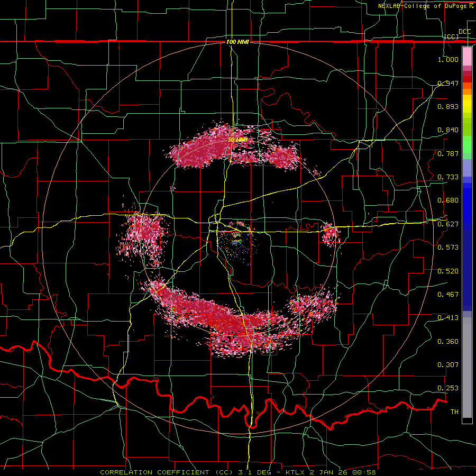Select the 0.307 scale value

point(448,365)
